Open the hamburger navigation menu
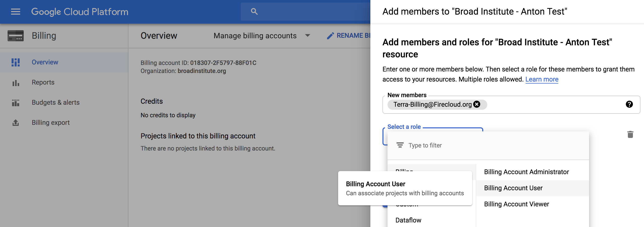This screenshot has width=644, height=227. pos(16,12)
